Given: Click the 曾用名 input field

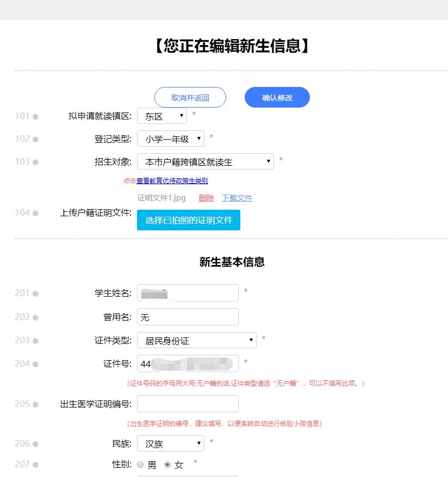Looking at the screenshot, I should (x=188, y=317).
